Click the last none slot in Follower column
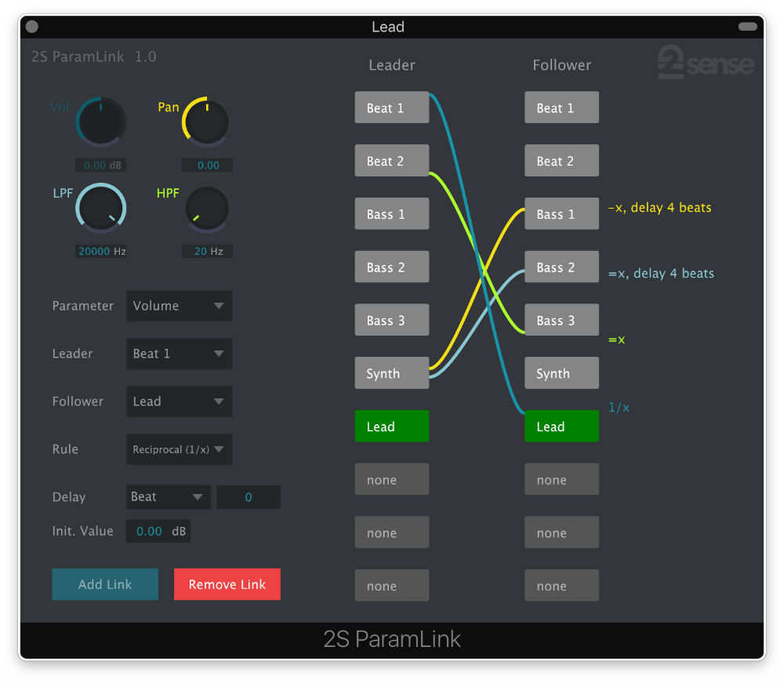784x683 pixels. coord(561,585)
